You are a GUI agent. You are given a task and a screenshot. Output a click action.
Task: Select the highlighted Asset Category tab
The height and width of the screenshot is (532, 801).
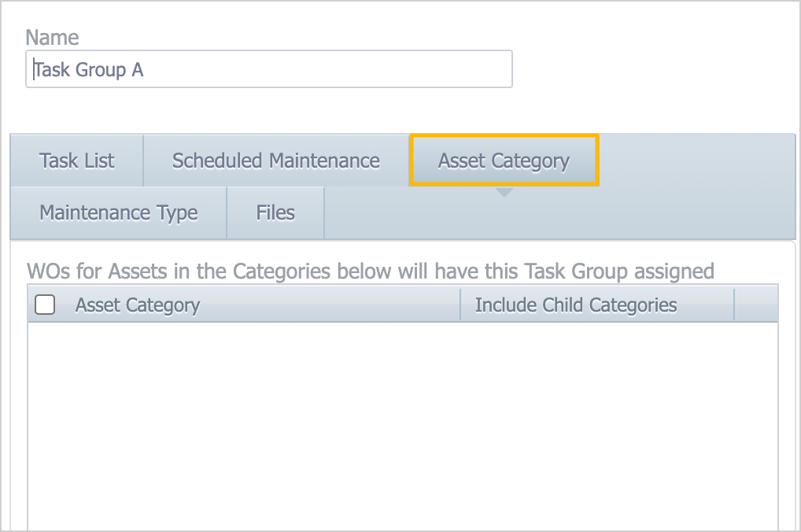(504, 161)
